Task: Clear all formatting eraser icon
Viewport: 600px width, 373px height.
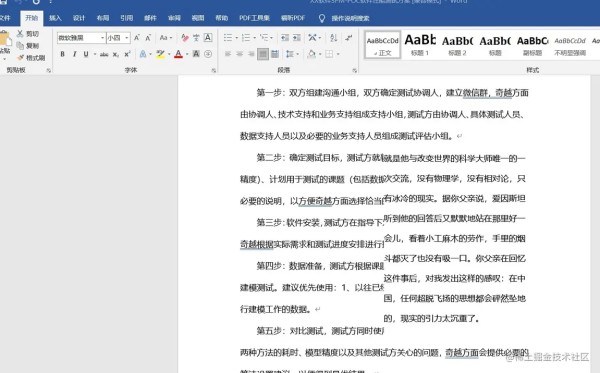Action: (185, 37)
